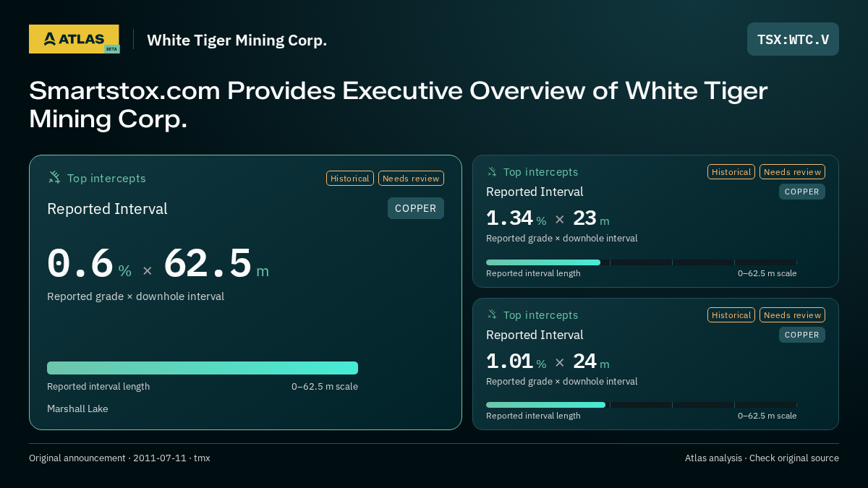Click the 0.6 % grade value
This screenshot has width=868, height=488.
(x=89, y=264)
